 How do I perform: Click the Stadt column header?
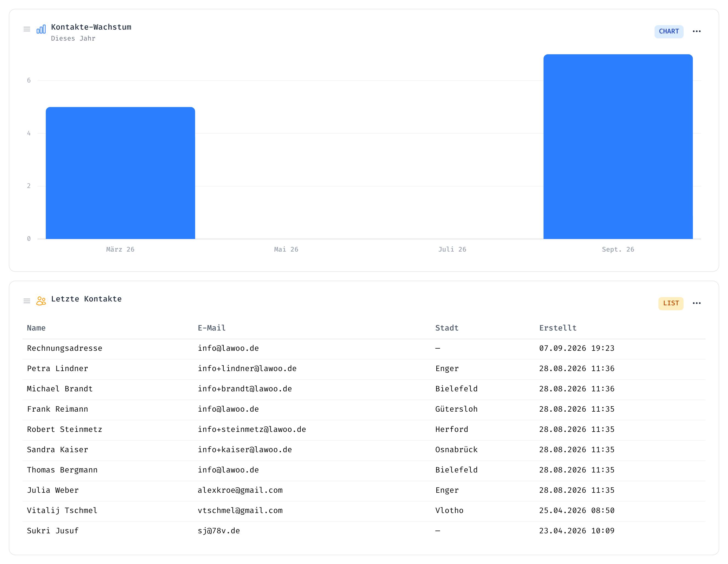pyautogui.click(x=447, y=328)
